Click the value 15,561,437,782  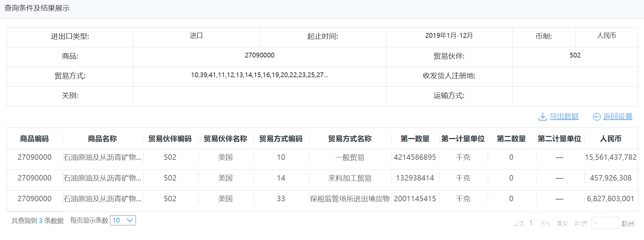point(611,157)
